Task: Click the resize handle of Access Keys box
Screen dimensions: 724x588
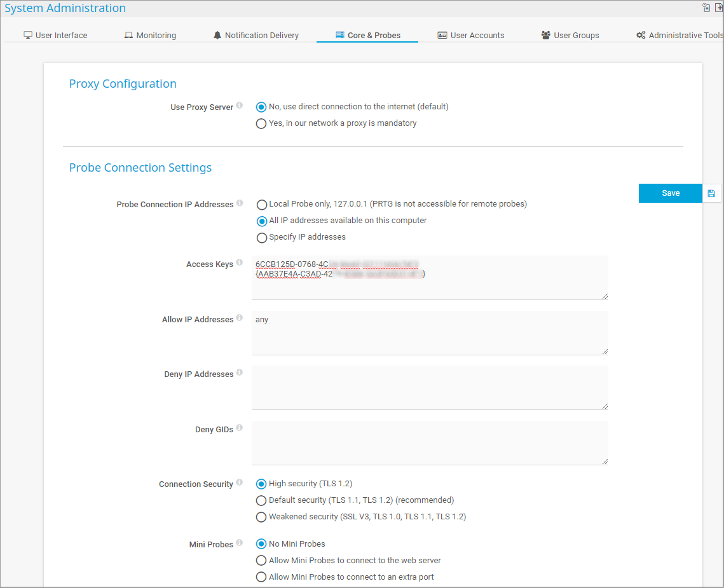Action: 604,296
